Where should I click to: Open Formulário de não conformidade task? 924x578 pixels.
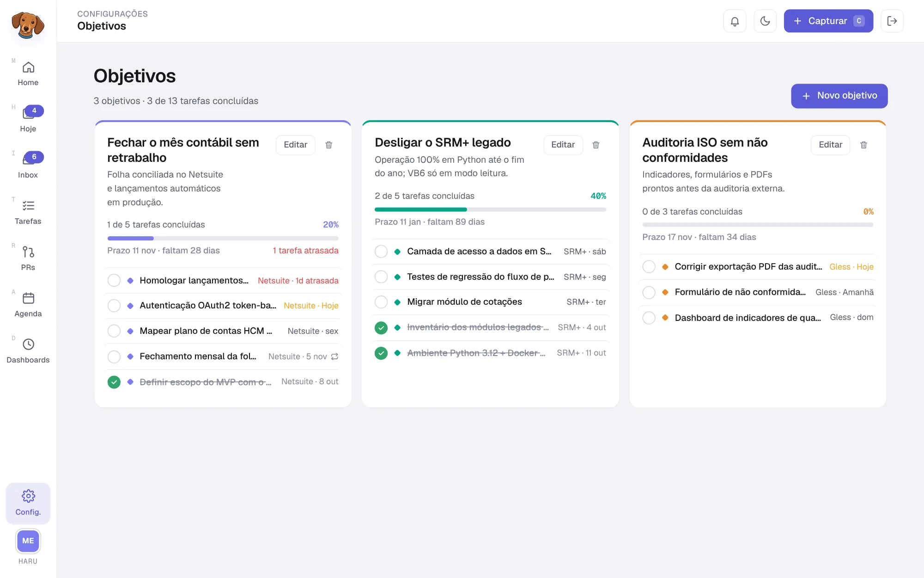[758, 292]
